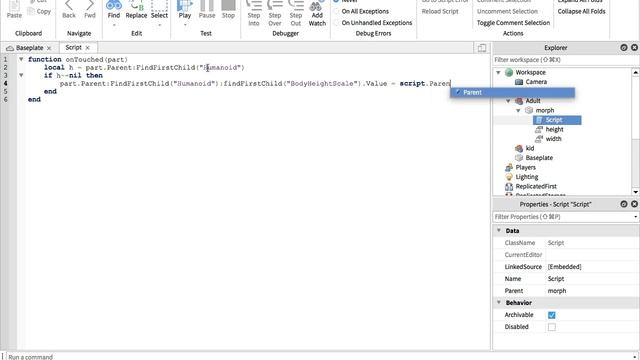Click the Copy button
The width and height of the screenshot is (640, 360).
[39, 11]
